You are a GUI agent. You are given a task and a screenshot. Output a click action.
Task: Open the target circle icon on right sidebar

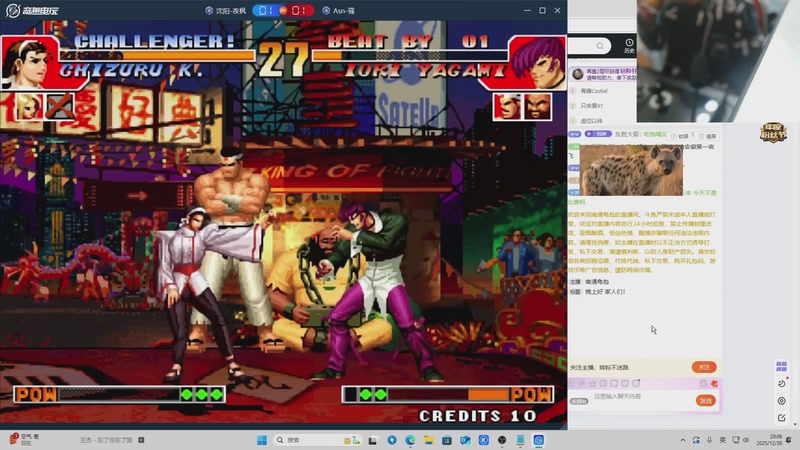[782, 401]
